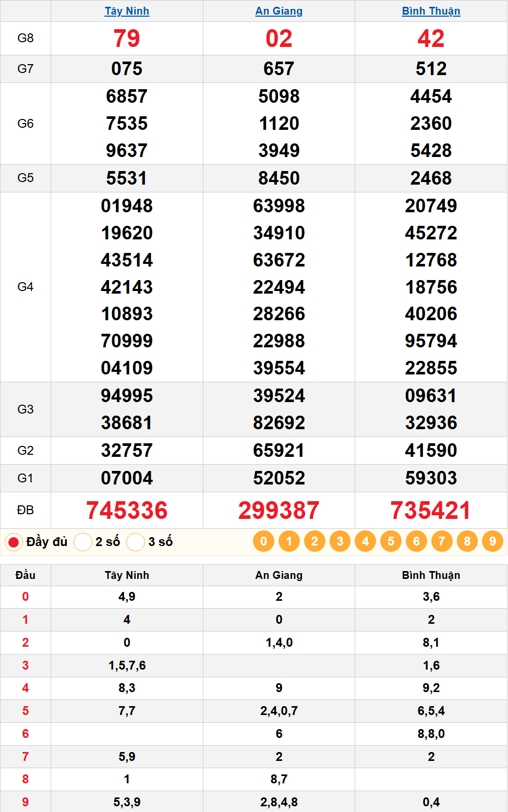Viewport: 508px width, 812px height.
Task: Click Tây Ninh special prize 745336
Action: (127, 511)
